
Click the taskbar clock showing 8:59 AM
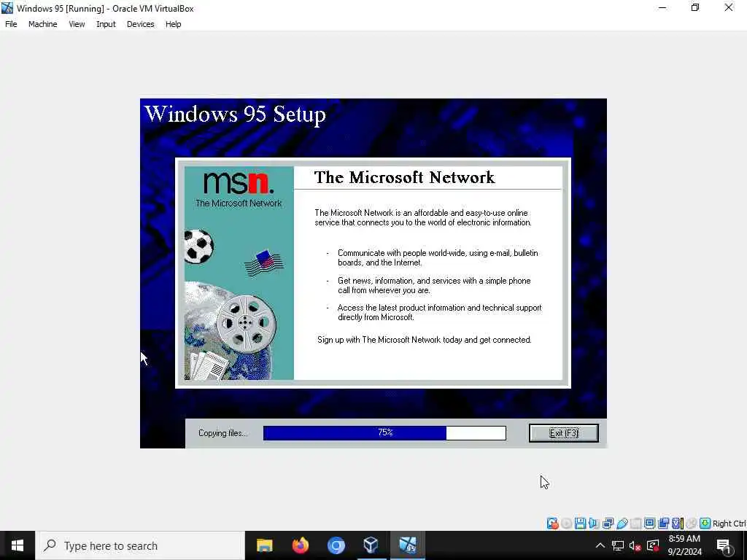pos(684,545)
